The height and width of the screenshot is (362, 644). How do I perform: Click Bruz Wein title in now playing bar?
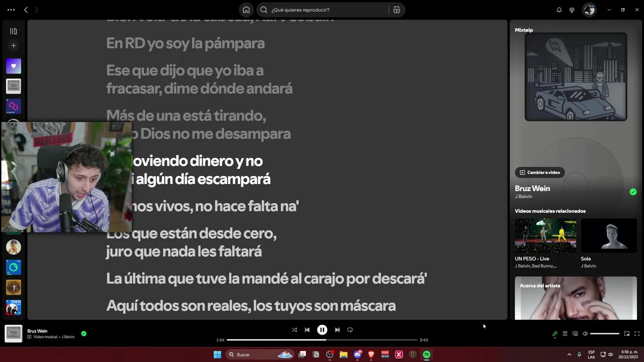click(37, 331)
